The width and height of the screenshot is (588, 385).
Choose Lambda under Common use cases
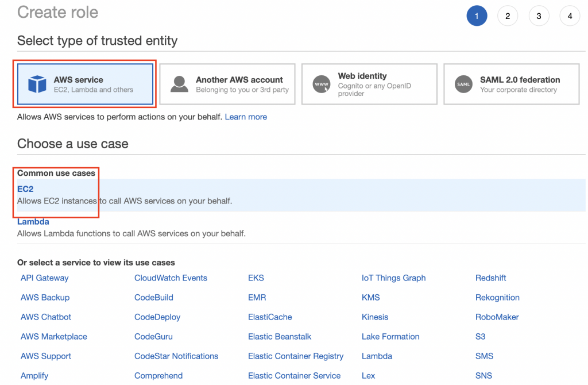[x=33, y=221]
